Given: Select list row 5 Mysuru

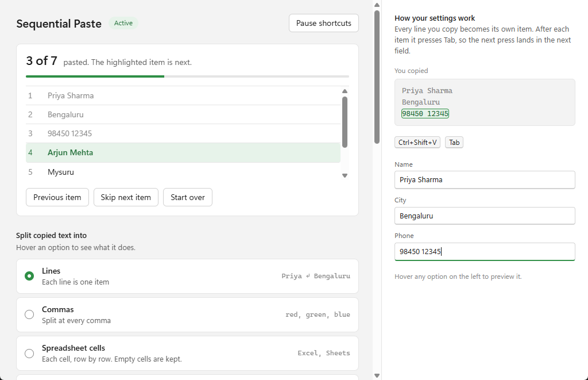Looking at the screenshot, I should [183, 172].
